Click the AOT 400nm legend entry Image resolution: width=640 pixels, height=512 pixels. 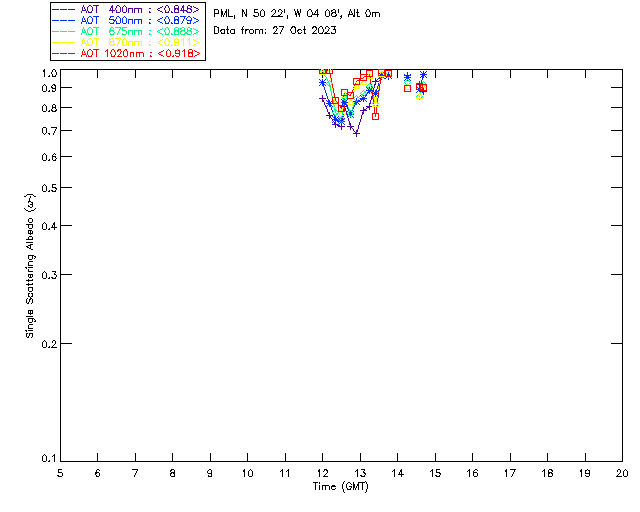tap(127, 9)
